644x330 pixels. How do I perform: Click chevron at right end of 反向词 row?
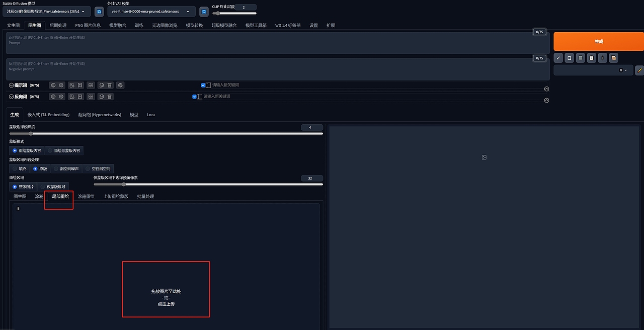(546, 100)
